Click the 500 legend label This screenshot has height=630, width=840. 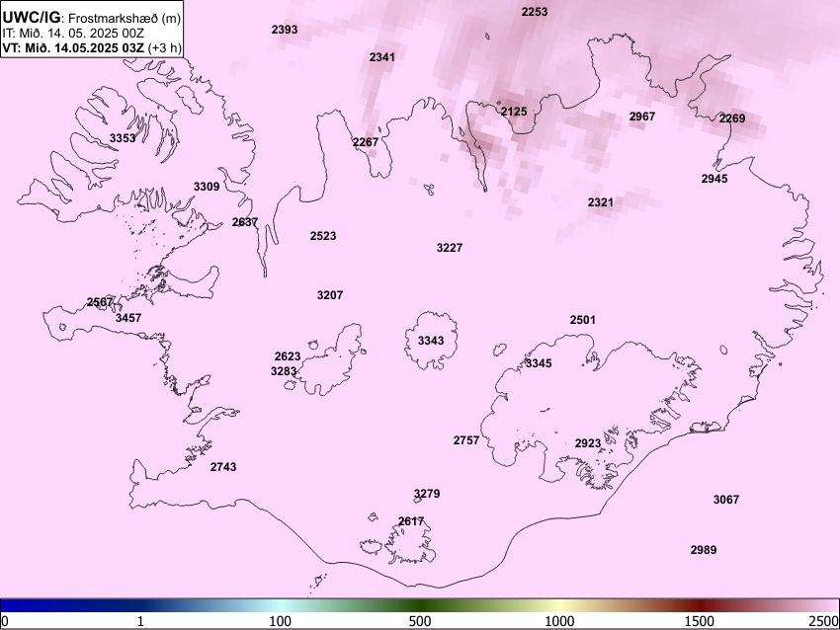pyautogui.click(x=420, y=621)
